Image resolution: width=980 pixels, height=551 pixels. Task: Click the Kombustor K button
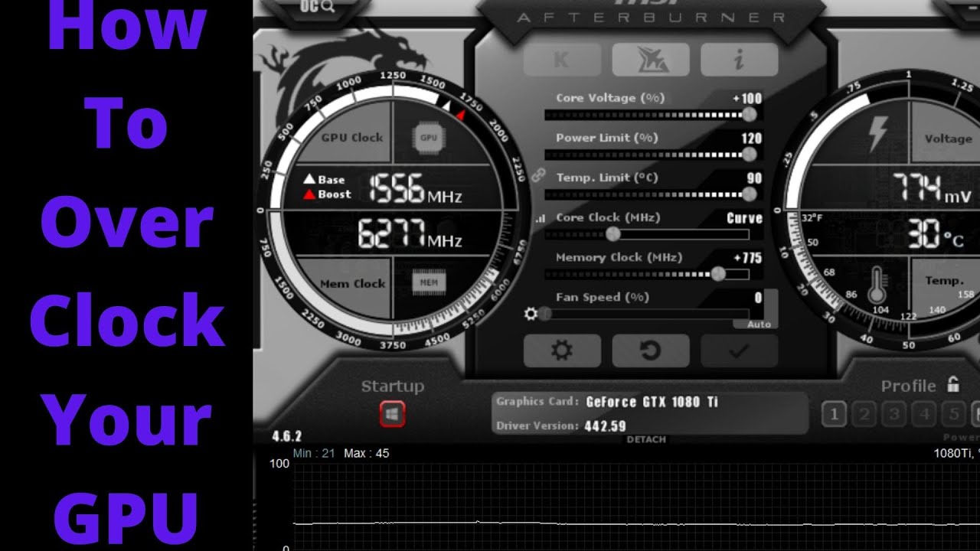562,60
